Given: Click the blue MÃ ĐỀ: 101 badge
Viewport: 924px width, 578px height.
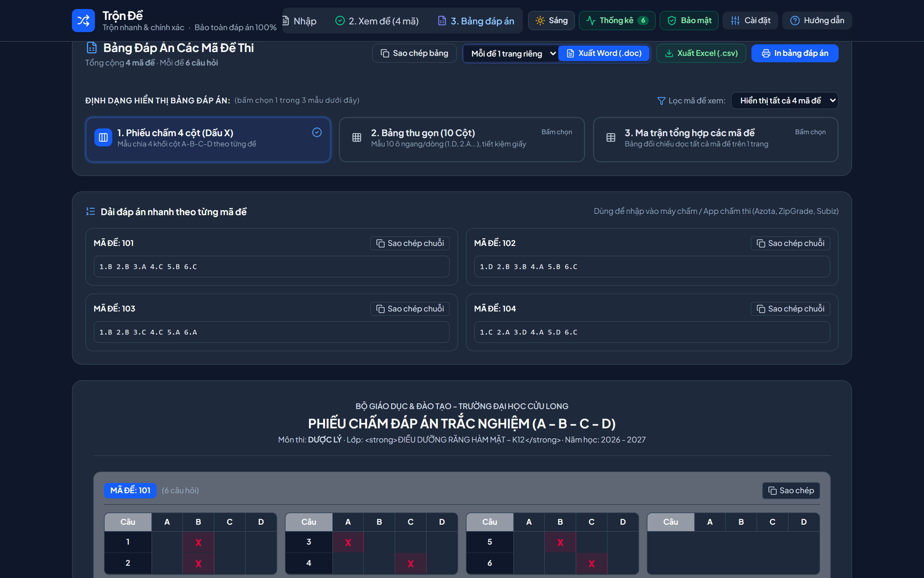Looking at the screenshot, I should click(x=130, y=490).
